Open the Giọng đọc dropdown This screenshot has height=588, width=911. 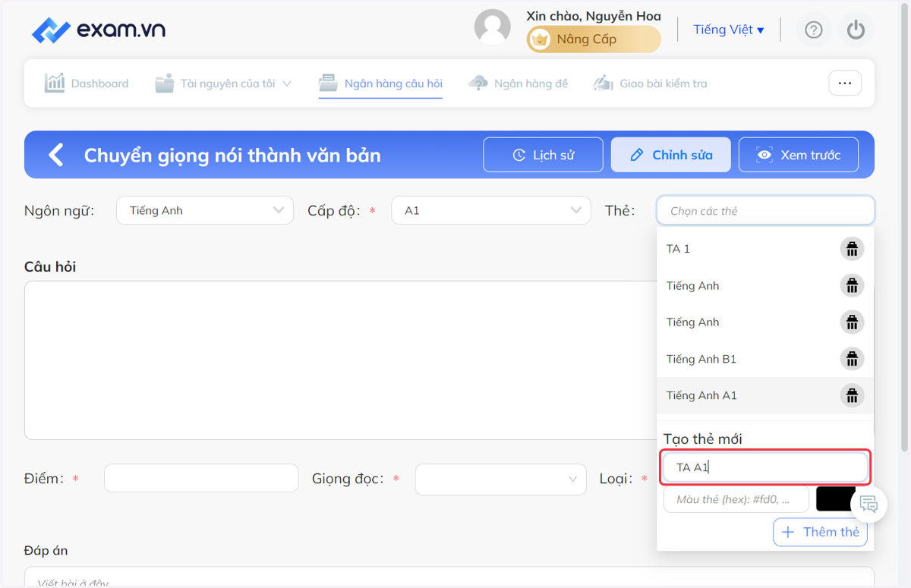point(500,480)
